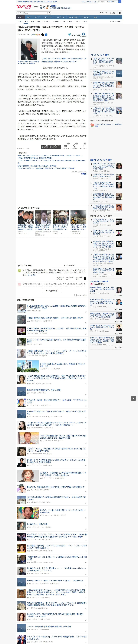Viewport: 138px width, 644px height.
Task: Open article 上沼恵美子 不倫別居から
Action: pyautogui.click(x=63, y=474)
